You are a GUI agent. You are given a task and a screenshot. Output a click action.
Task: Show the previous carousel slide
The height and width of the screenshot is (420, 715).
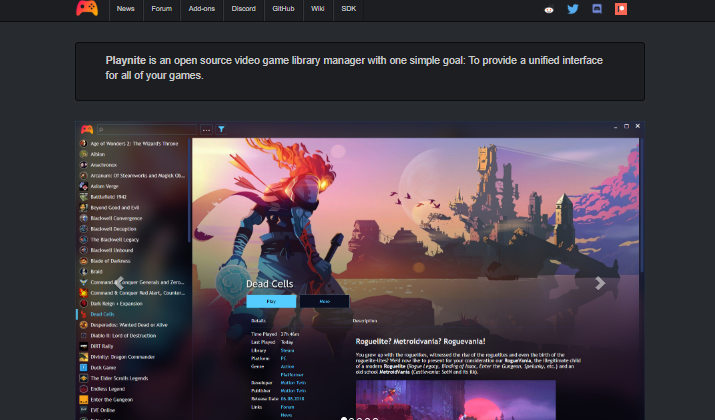click(119, 283)
